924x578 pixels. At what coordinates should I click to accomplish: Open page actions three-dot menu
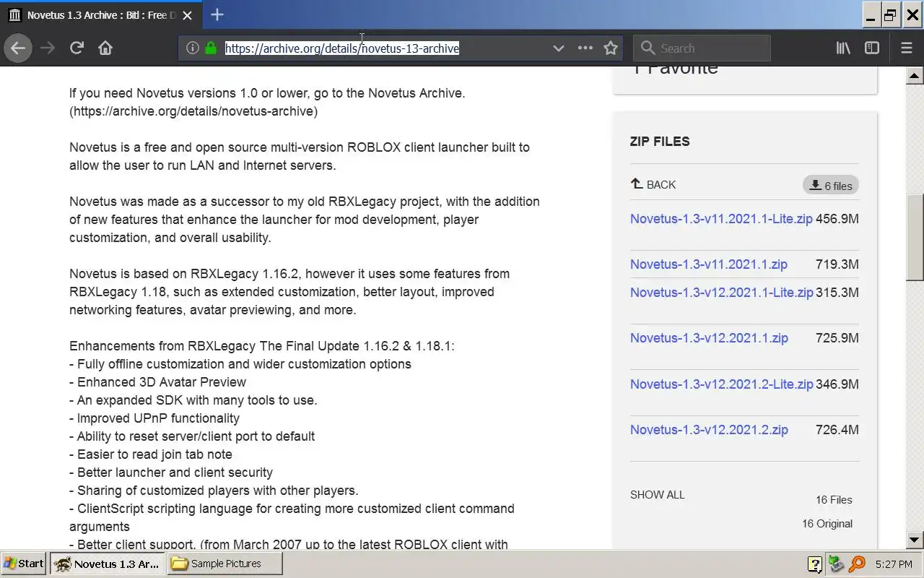click(585, 48)
